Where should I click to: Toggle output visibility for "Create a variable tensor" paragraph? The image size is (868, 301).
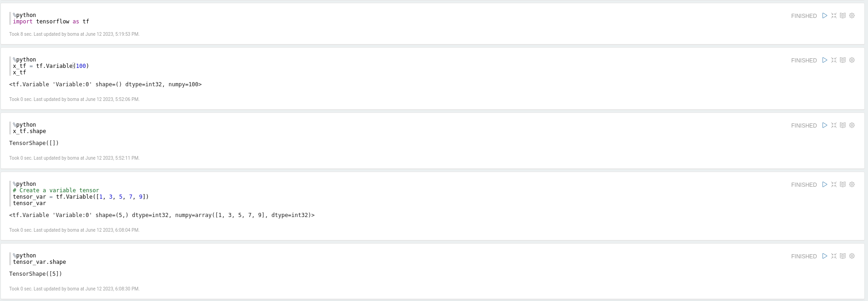click(843, 184)
